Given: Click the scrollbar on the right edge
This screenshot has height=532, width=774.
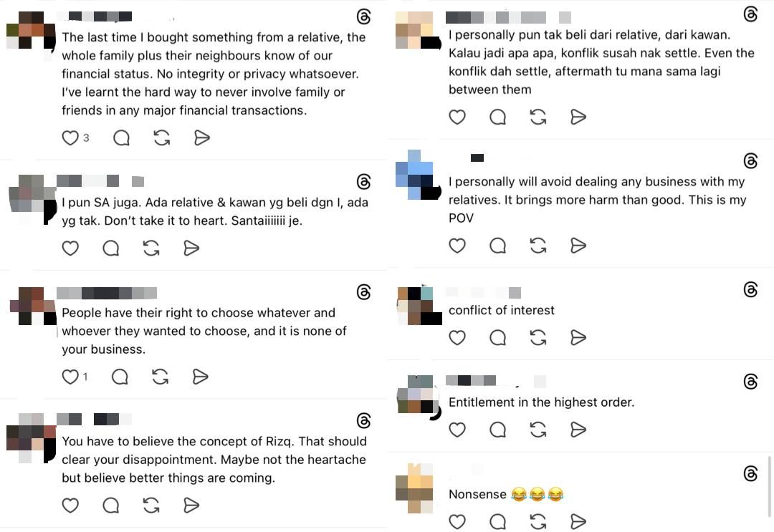Looking at the screenshot, I should coord(770,486).
